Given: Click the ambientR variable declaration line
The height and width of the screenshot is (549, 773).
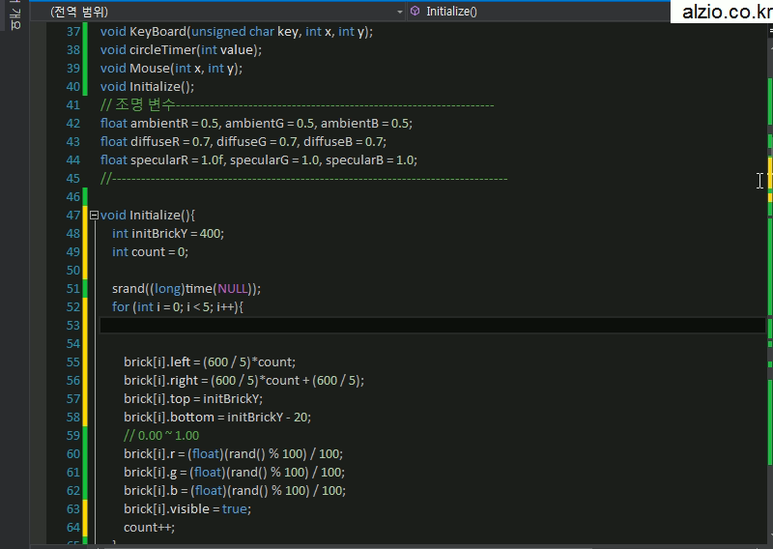Looking at the screenshot, I should (256, 123).
